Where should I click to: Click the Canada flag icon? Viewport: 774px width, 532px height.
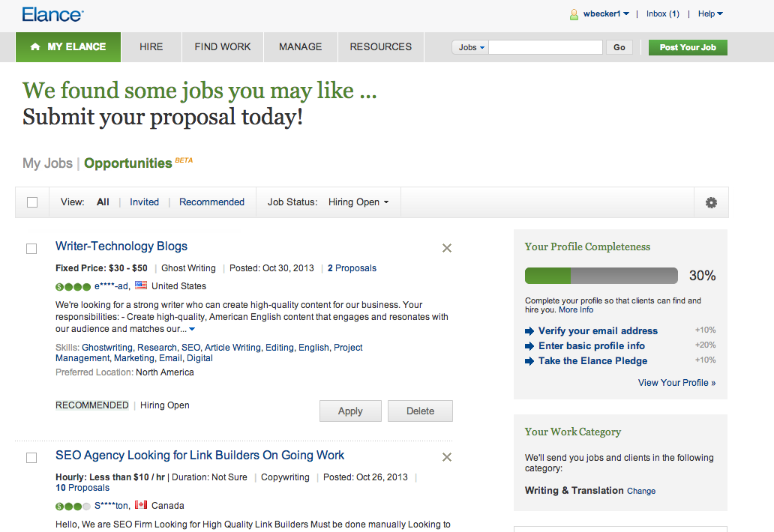point(141,504)
